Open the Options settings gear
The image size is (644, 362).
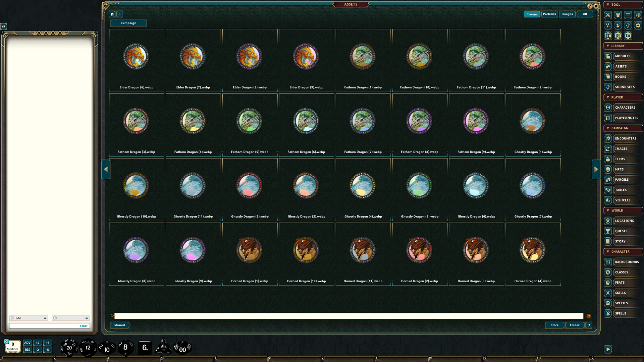tap(638, 25)
